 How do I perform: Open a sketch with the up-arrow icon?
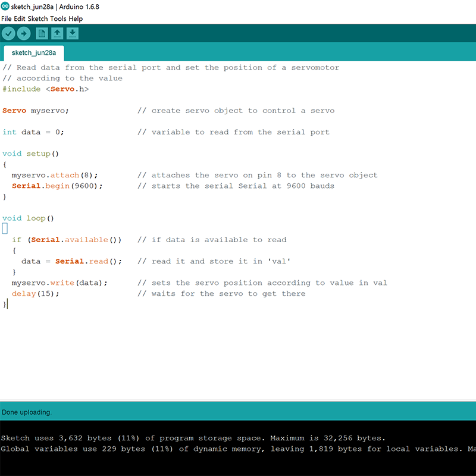tap(57, 33)
